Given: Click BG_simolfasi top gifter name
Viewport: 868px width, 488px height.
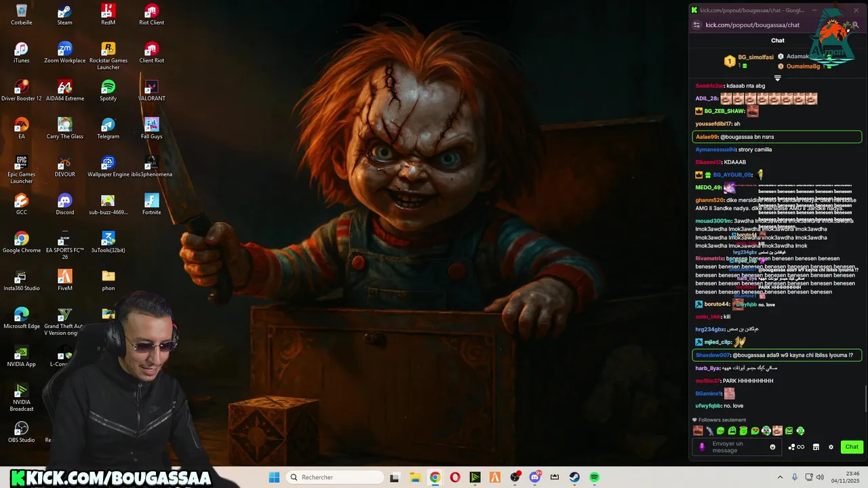Looking at the screenshot, I should tap(756, 58).
